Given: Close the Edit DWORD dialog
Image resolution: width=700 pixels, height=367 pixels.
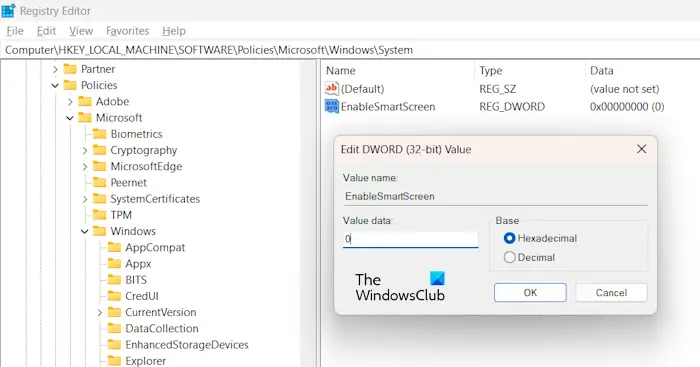Looking at the screenshot, I should [642, 149].
